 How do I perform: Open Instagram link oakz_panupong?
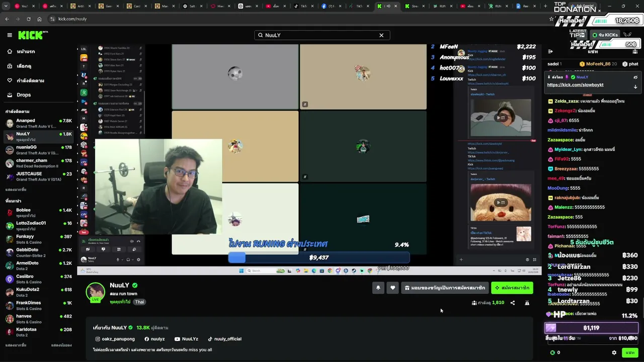pyautogui.click(x=115, y=339)
